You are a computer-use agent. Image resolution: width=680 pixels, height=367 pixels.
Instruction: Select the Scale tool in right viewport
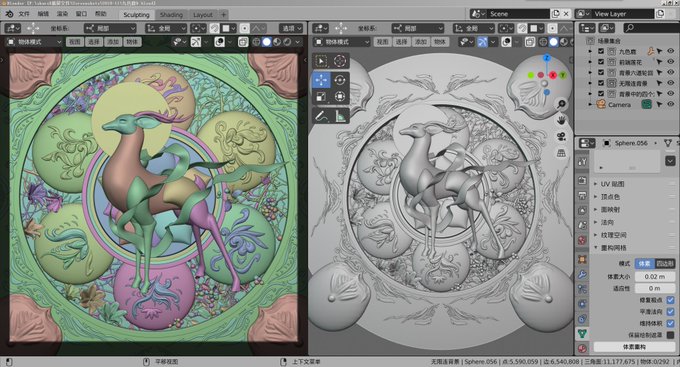pos(321,96)
